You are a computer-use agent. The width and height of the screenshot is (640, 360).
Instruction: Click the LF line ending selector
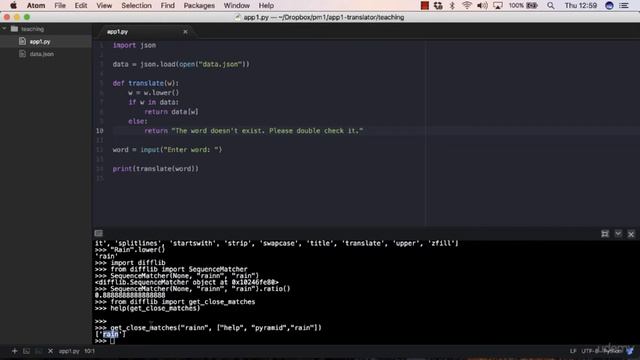point(573,351)
